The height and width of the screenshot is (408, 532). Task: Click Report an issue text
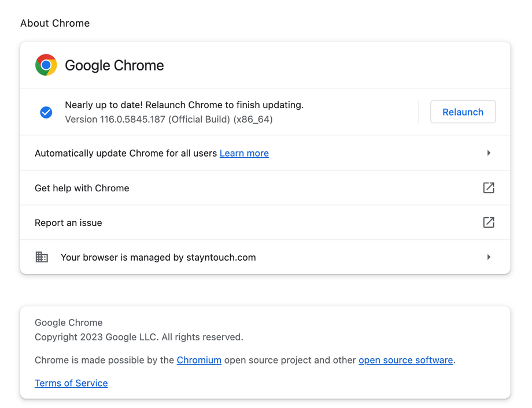[69, 222]
